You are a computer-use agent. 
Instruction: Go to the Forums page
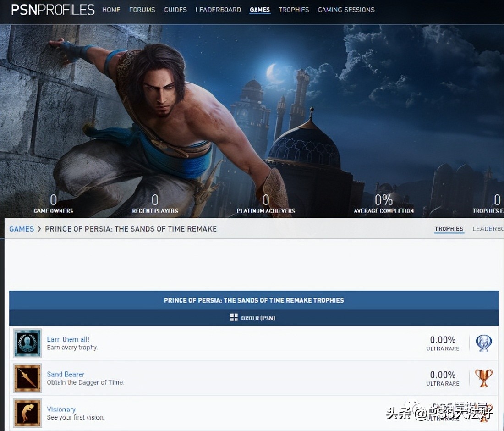(x=142, y=10)
